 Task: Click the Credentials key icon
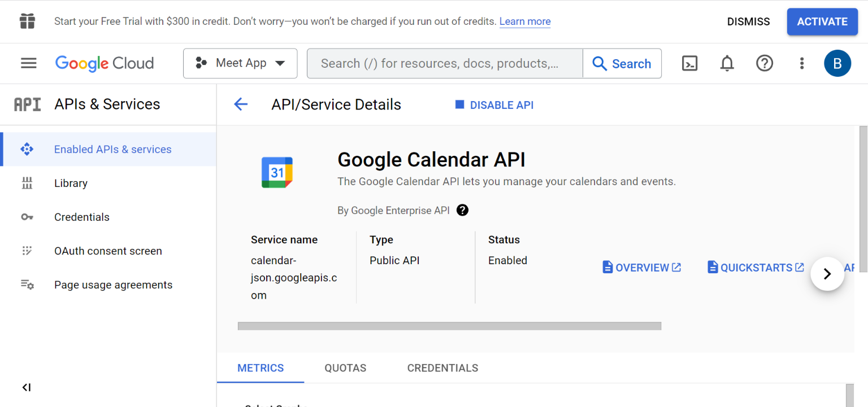27,217
